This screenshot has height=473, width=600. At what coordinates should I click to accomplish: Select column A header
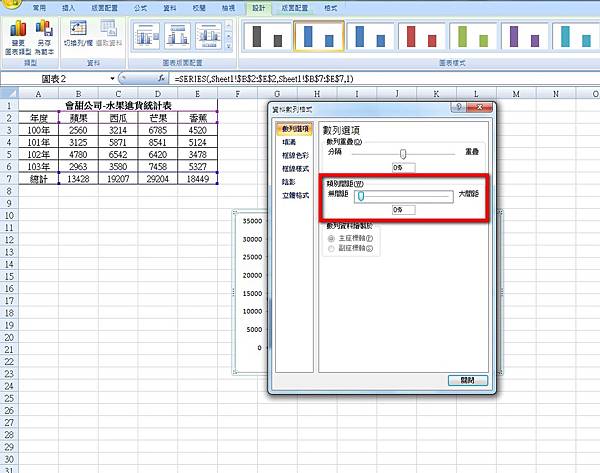tap(39, 93)
